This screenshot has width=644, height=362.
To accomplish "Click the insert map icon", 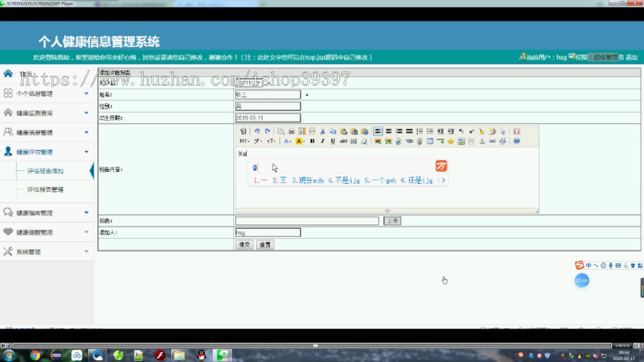I will tap(462, 141).
